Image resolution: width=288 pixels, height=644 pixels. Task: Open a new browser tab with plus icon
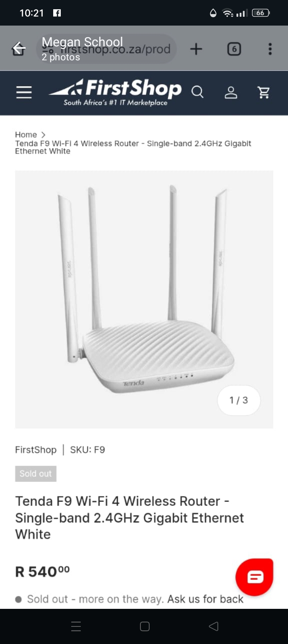[196, 49]
